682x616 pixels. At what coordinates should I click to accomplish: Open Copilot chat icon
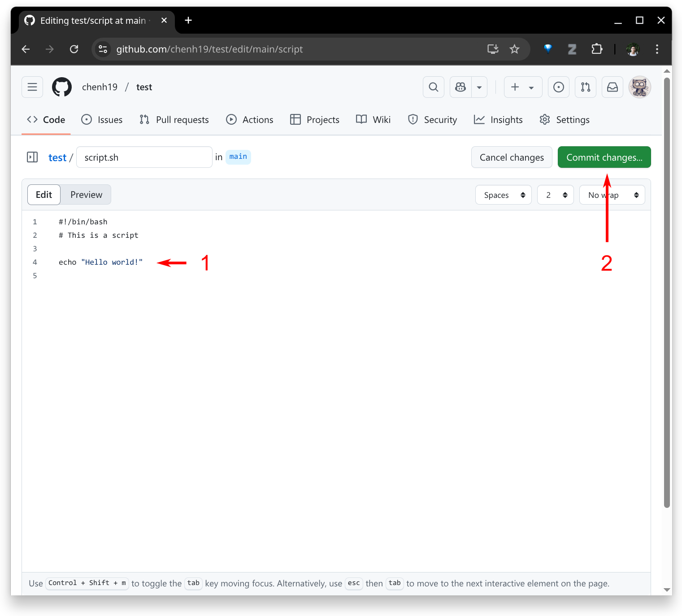pos(460,87)
